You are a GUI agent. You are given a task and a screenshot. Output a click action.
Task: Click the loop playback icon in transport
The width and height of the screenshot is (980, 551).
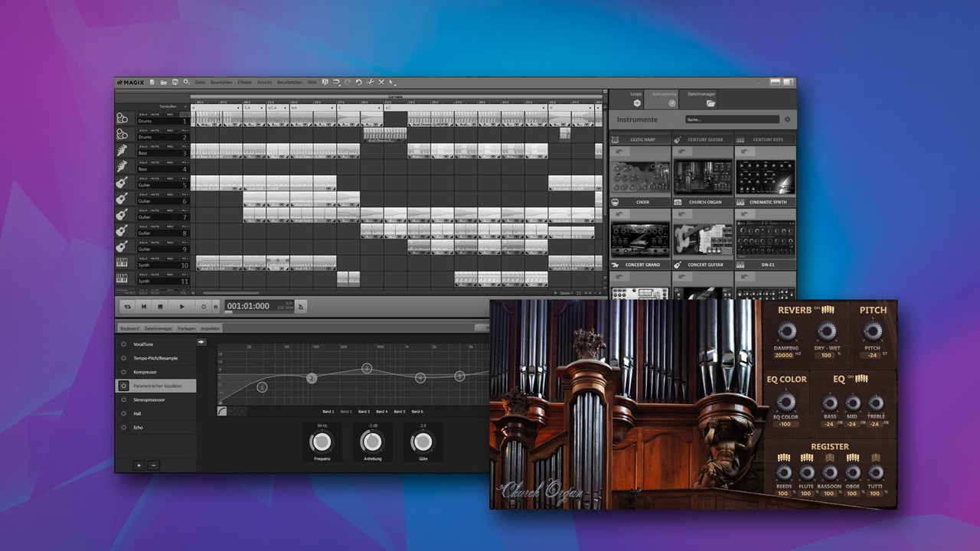[x=127, y=306]
